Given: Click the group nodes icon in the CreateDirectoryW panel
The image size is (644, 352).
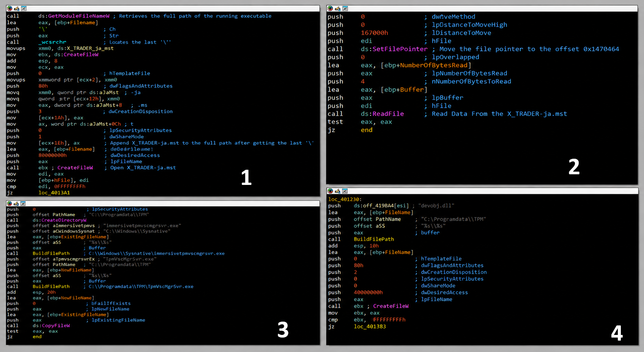Looking at the screenshot, I should point(23,204).
